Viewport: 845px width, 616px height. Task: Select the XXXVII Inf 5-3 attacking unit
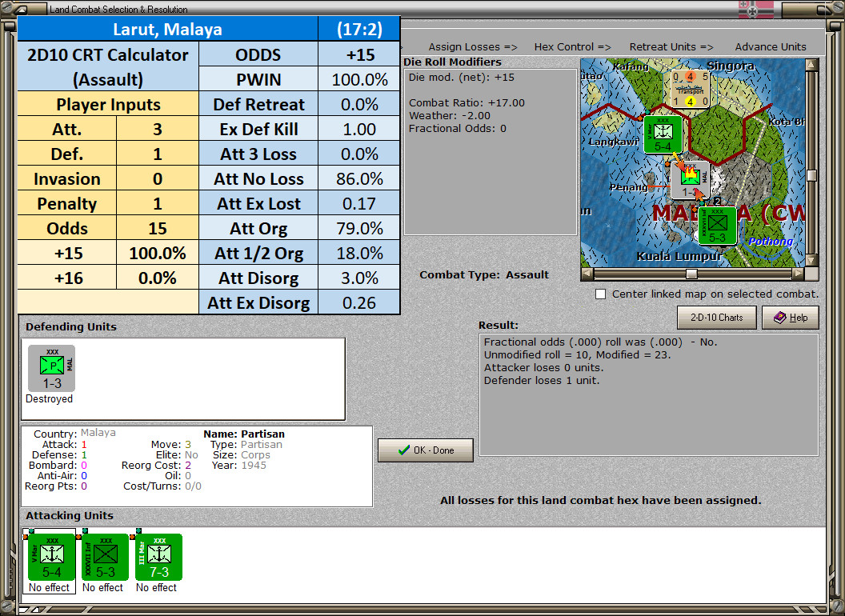105,557
